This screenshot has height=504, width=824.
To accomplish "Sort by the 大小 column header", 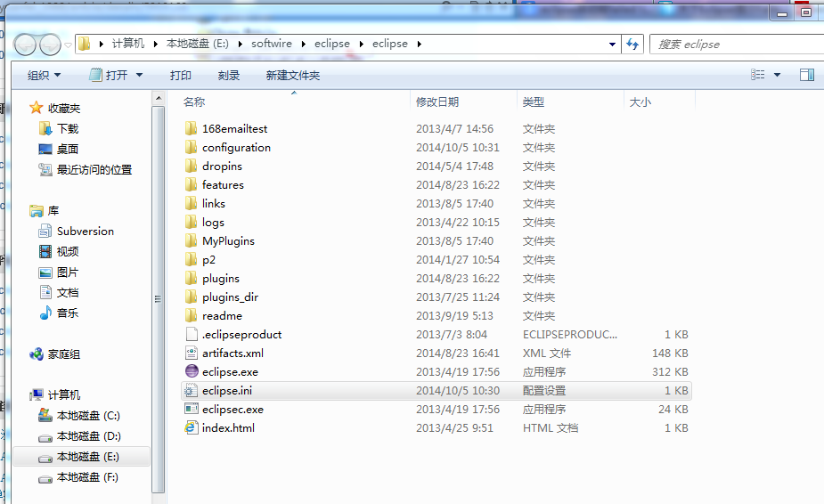I will click(x=640, y=102).
